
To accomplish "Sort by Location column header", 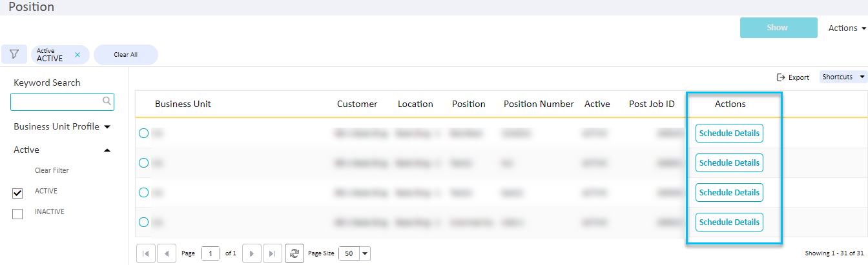I will (x=415, y=104).
